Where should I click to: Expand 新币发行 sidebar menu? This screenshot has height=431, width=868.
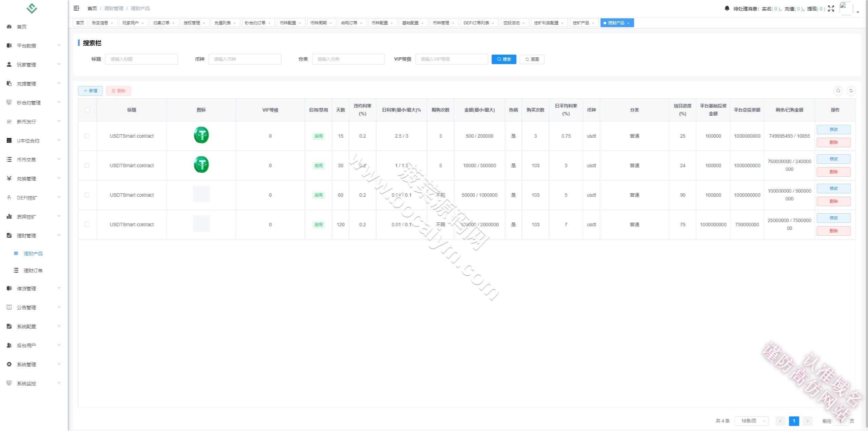click(34, 122)
